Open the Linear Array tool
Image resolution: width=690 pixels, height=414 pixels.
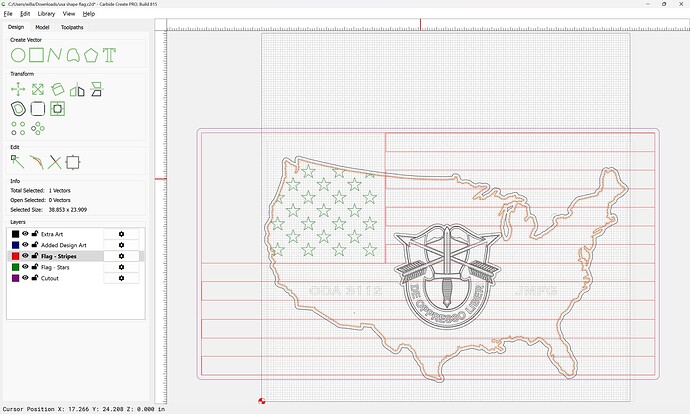(18, 128)
